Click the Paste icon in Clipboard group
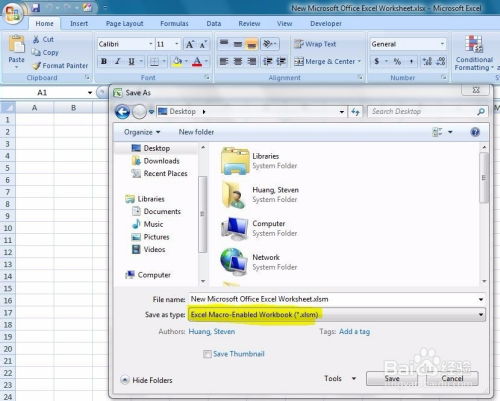 16,45
